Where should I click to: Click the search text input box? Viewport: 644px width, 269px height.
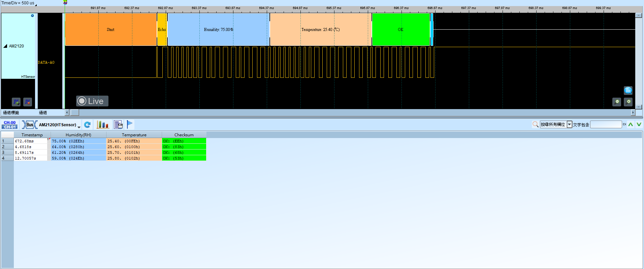(606, 125)
